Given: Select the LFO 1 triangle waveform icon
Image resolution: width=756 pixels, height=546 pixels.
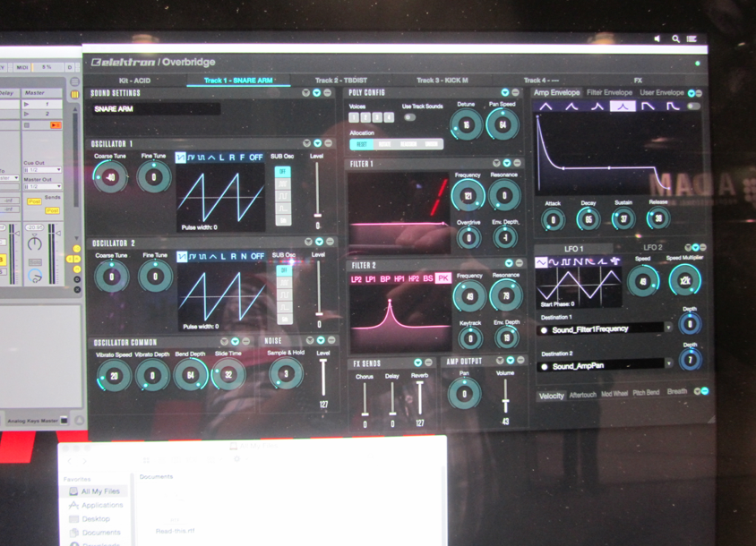Looking at the screenshot, I should coord(540,262).
